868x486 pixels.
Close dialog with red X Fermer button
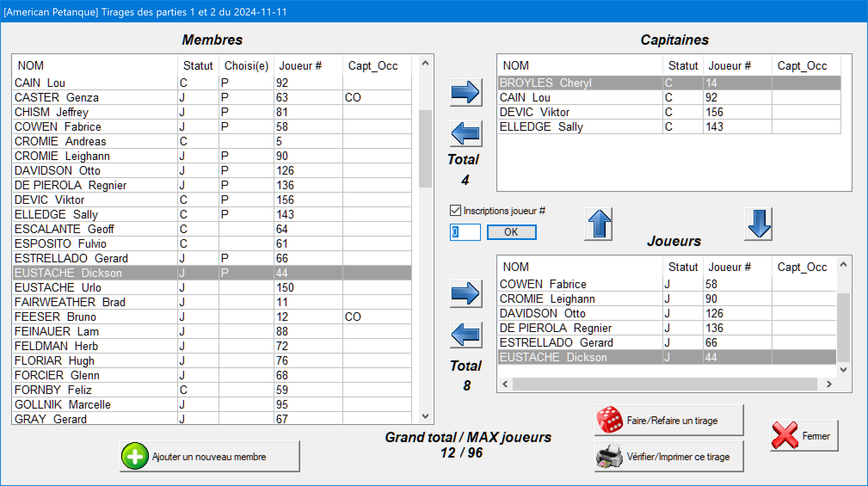[803, 436]
